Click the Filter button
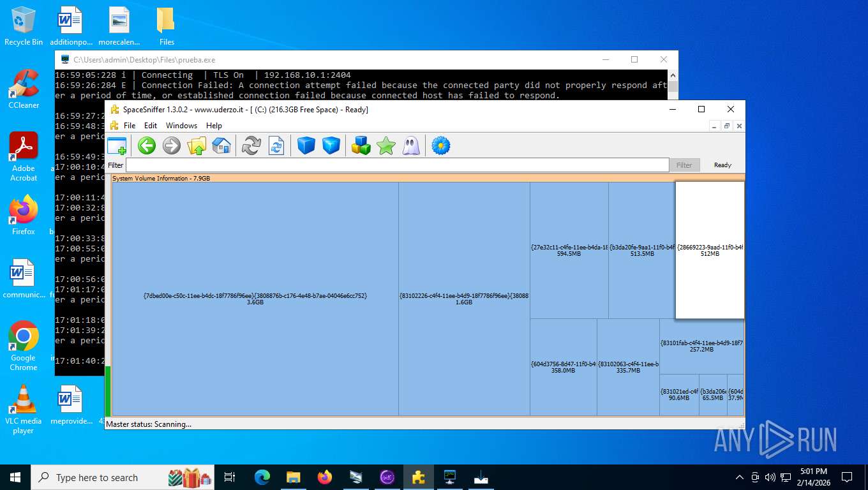 point(684,165)
